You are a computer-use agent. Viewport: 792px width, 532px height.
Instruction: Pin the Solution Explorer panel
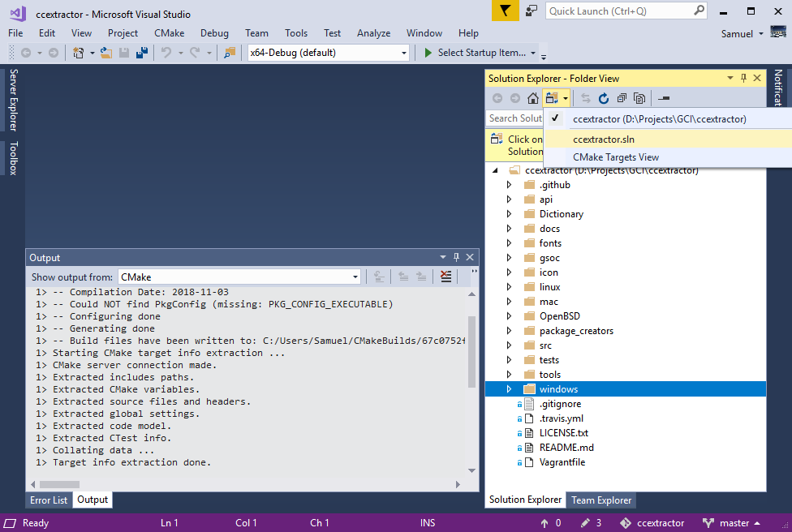pyautogui.click(x=743, y=78)
